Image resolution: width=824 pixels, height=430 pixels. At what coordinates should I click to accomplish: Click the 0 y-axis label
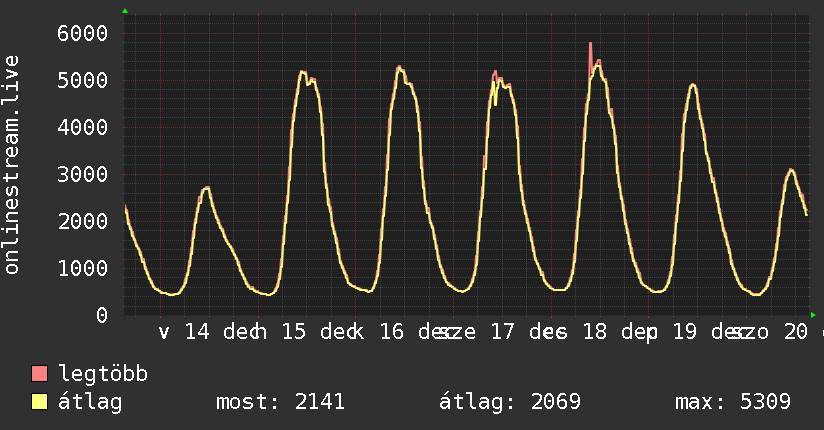102,315
